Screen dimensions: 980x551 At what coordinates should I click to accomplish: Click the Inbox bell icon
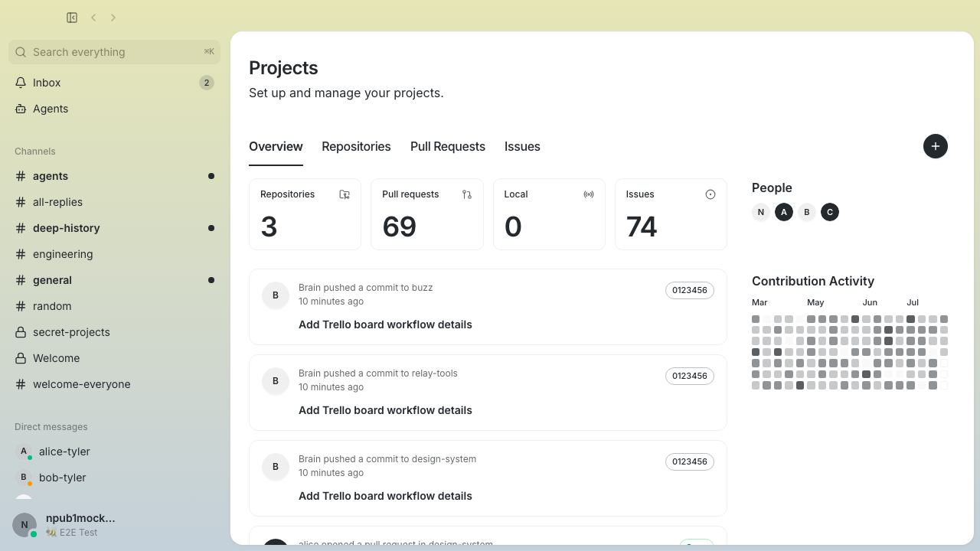pos(21,83)
